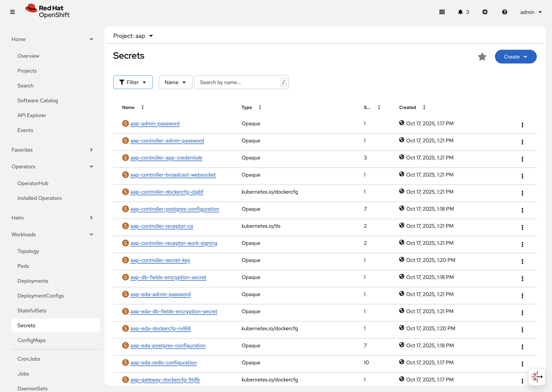Open kebab menu for aap-controller-receptor-ca row

(522, 227)
